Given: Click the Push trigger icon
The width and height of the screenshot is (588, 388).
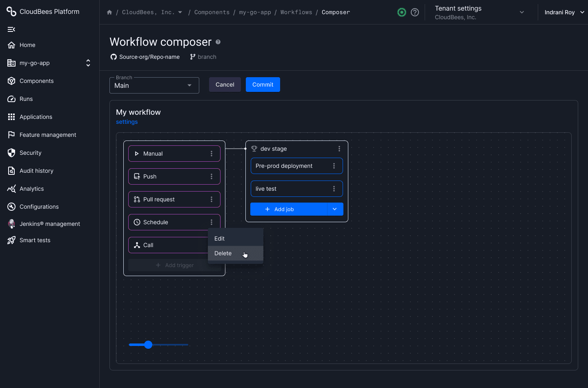Looking at the screenshot, I should point(137,176).
